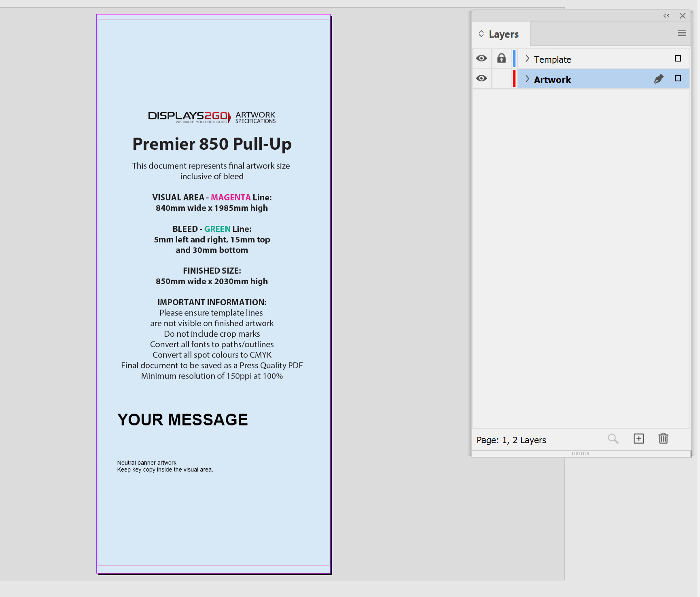
Task: Click the Template layer blue color swatch
Action: (x=514, y=58)
